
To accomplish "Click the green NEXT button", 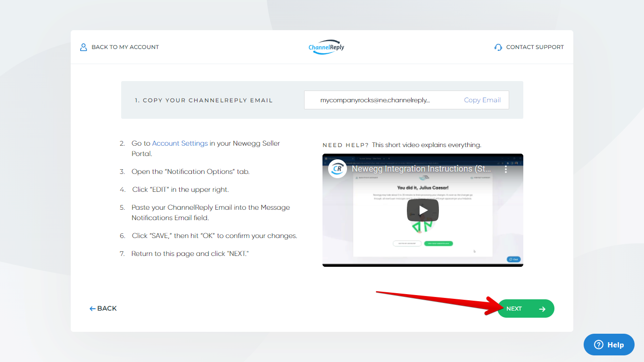I will pos(526,309).
